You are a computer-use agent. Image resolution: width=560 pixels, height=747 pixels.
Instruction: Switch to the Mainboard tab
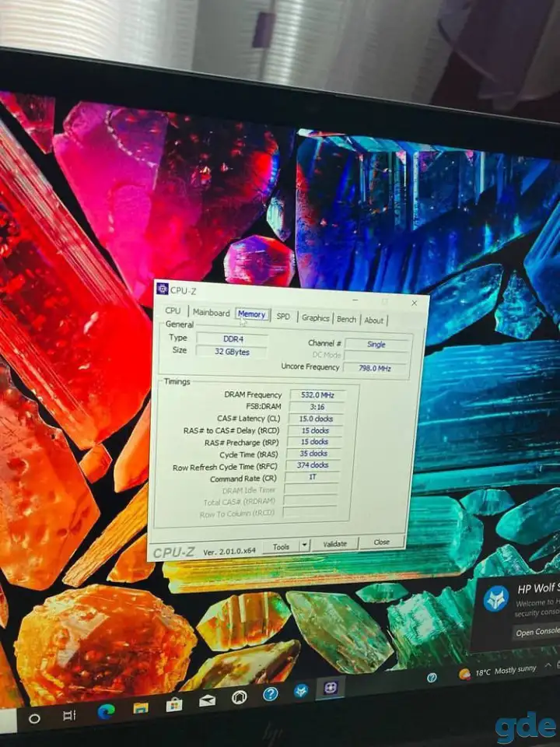coord(212,313)
